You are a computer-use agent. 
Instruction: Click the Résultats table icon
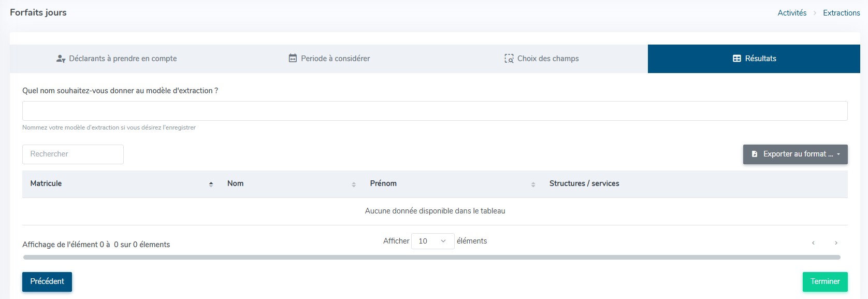736,59
